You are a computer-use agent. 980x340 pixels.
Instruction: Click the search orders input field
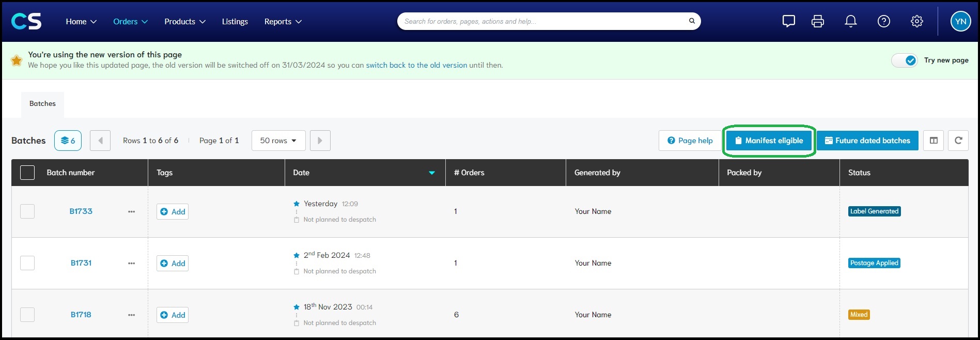[x=542, y=21]
